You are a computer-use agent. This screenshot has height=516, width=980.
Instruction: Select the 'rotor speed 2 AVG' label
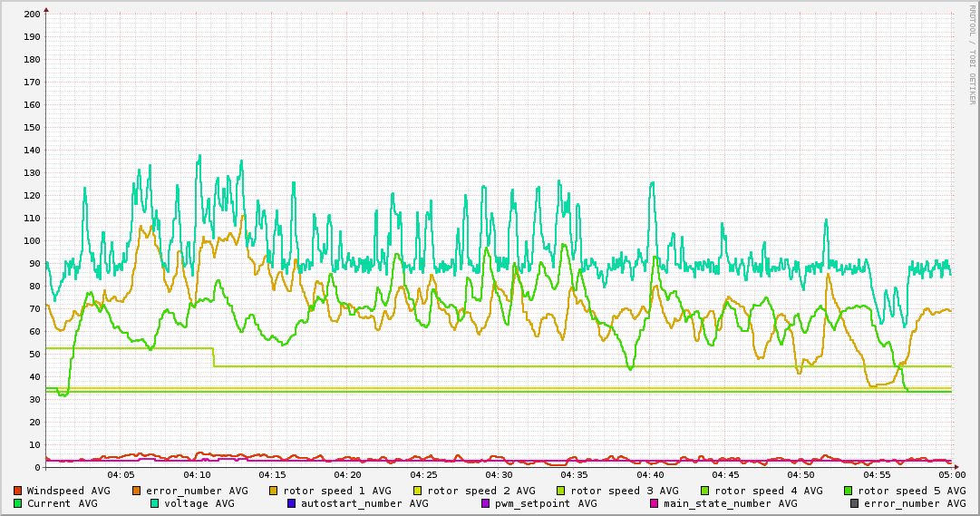481,491
